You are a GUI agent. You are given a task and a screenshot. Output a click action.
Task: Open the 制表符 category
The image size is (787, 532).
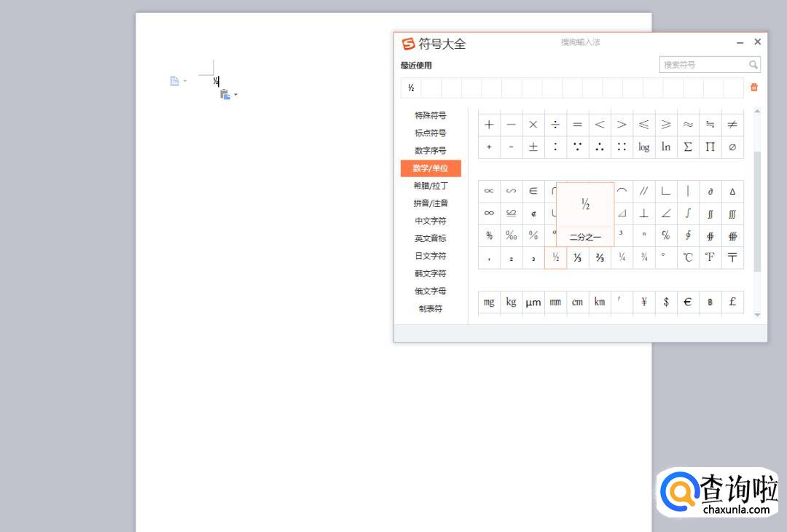pyautogui.click(x=430, y=308)
